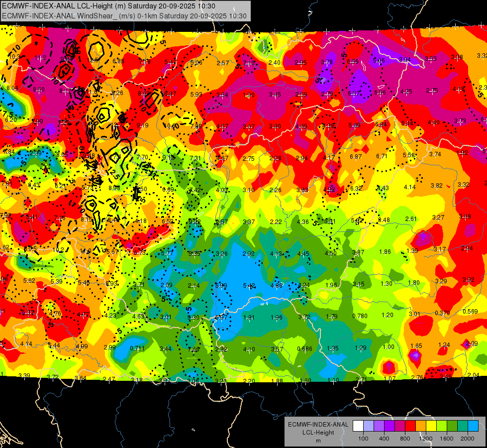Click the wind shear value '1.30'

(387, 284)
